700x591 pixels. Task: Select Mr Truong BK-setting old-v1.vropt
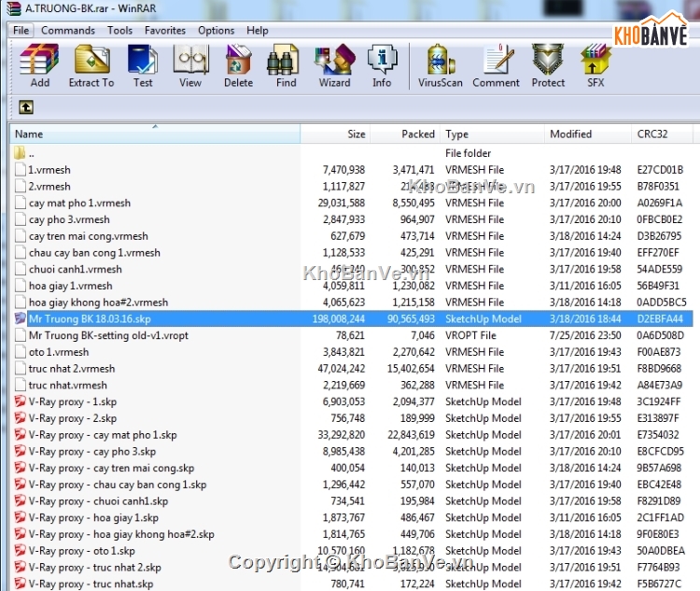click(x=108, y=335)
